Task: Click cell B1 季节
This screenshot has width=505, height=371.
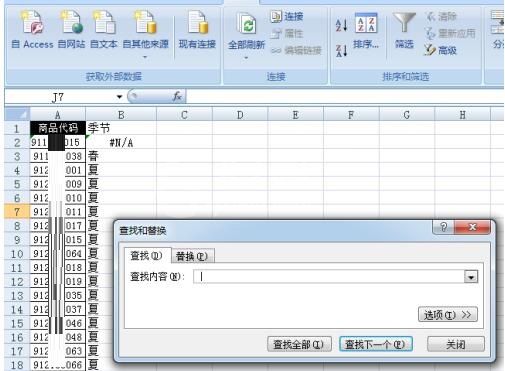Action: click(x=121, y=128)
